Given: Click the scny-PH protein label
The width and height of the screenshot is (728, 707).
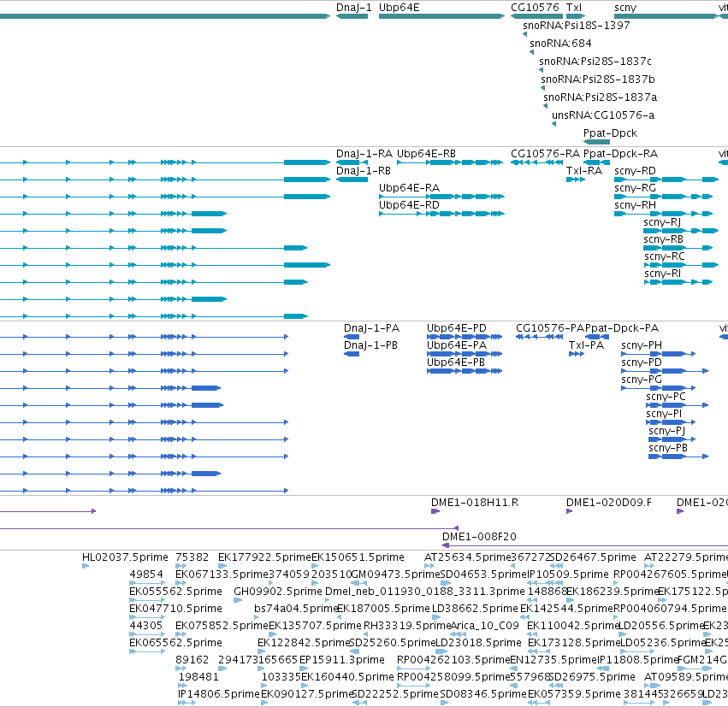Looking at the screenshot, I should (x=642, y=345).
